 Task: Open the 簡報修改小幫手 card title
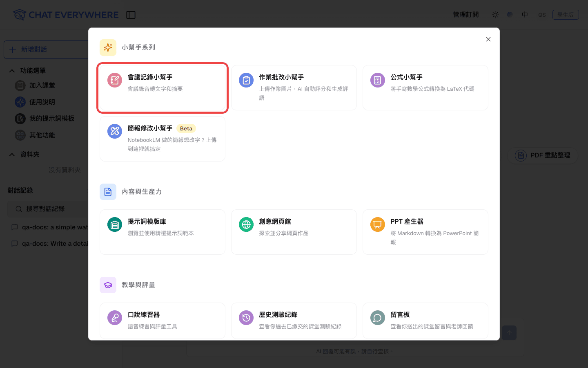point(150,128)
